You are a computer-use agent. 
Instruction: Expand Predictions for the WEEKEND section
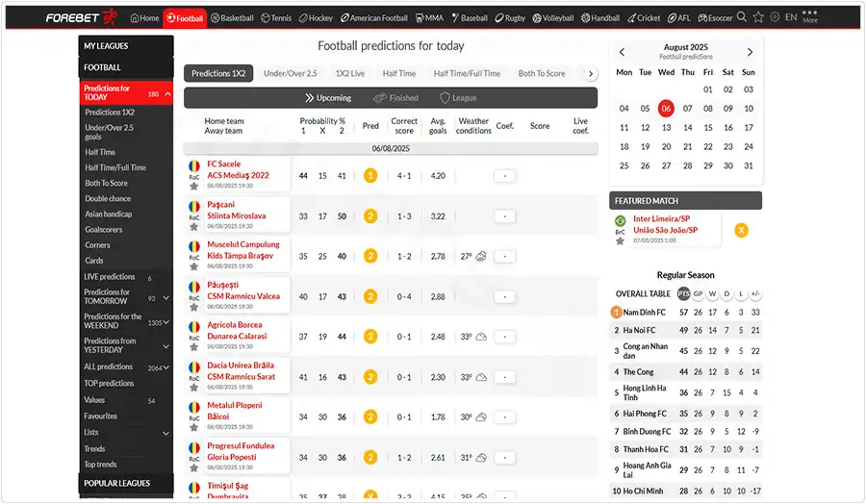click(166, 322)
